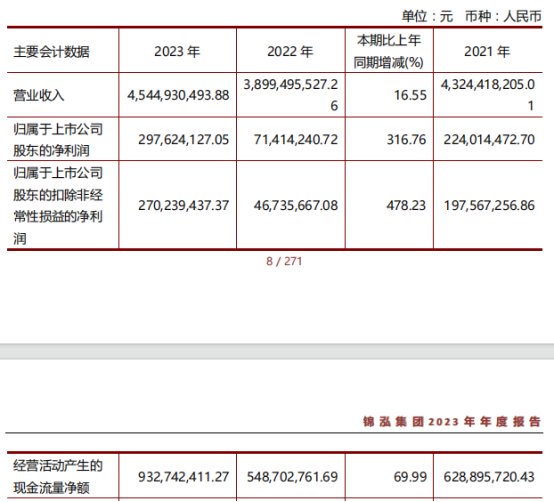Select the 2023 年 column header
This screenshot has height=502, width=554.
177,52
